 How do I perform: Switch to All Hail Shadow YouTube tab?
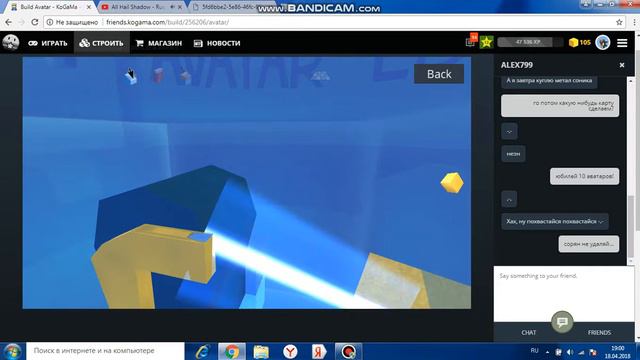137,7
